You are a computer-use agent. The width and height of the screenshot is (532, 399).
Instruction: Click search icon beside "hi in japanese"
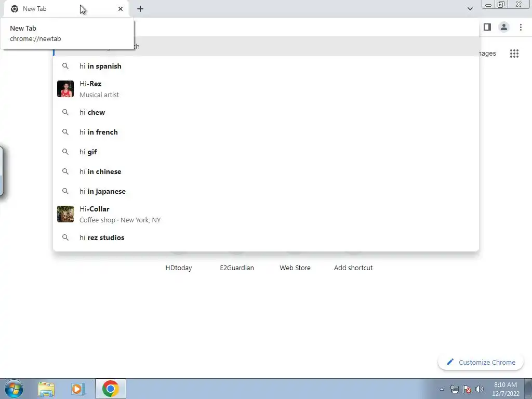coord(65,191)
